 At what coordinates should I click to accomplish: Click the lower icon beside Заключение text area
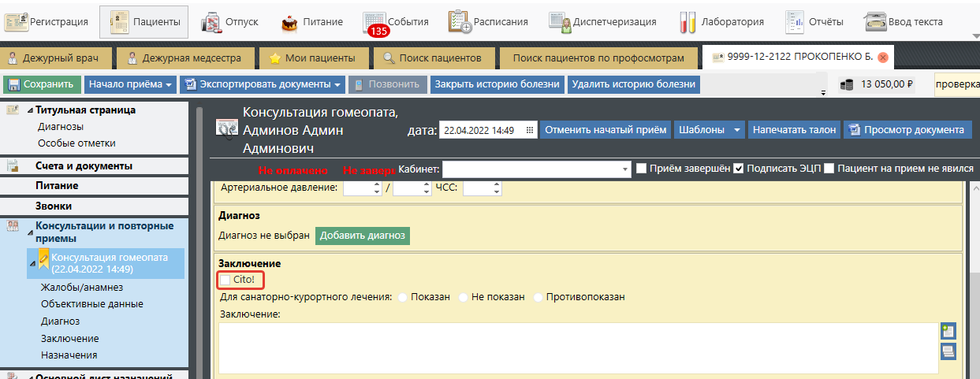click(x=948, y=352)
